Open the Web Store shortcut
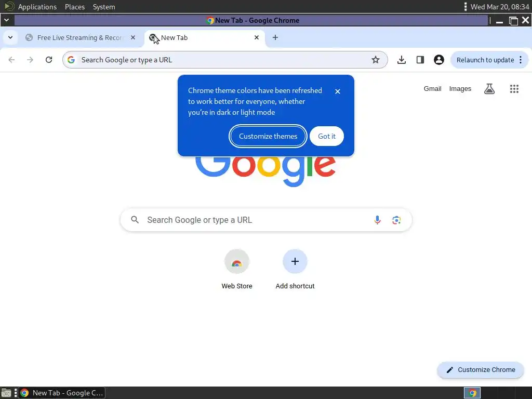The image size is (532, 399). pyautogui.click(x=237, y=261)
